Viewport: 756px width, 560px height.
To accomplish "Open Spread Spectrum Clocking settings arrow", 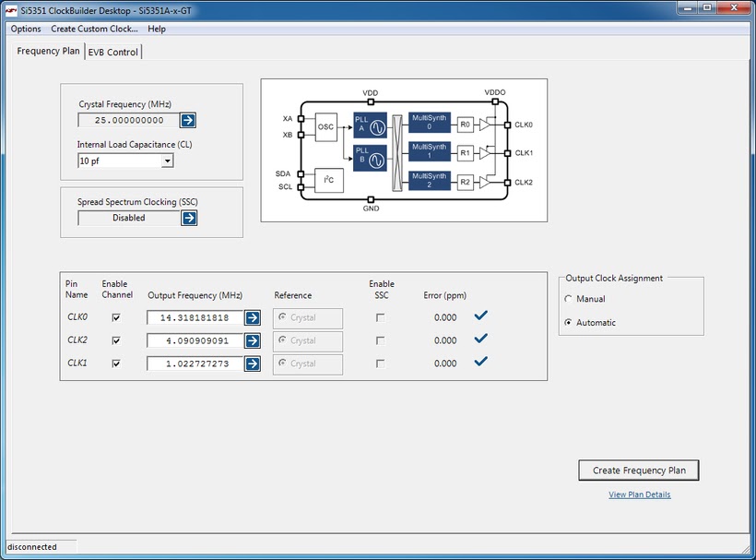I will pyautogui.click(x=189, y=218).
